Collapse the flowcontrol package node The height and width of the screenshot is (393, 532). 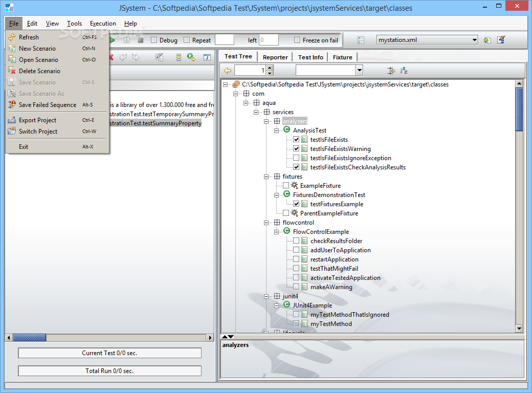pyautogui.click(x=266, y=223)
